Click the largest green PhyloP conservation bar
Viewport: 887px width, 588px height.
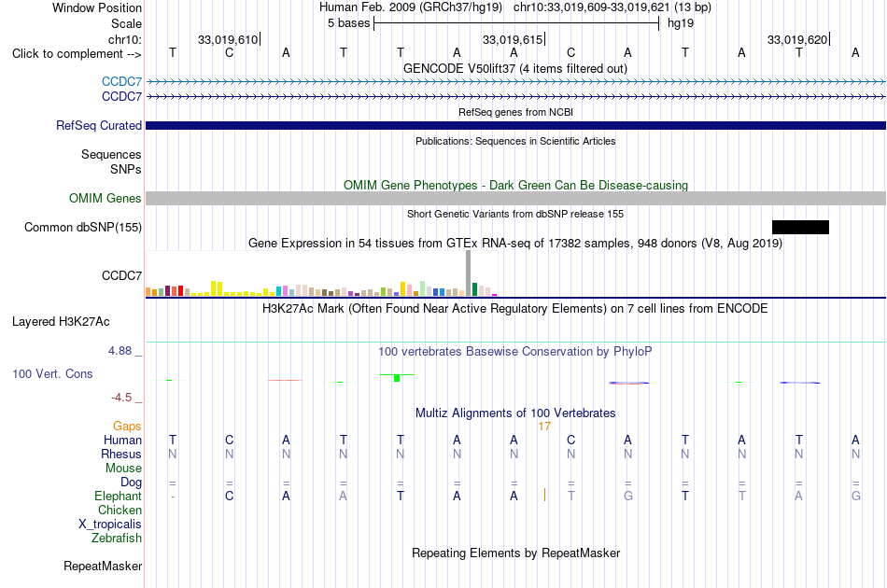(x=397, y=378)
